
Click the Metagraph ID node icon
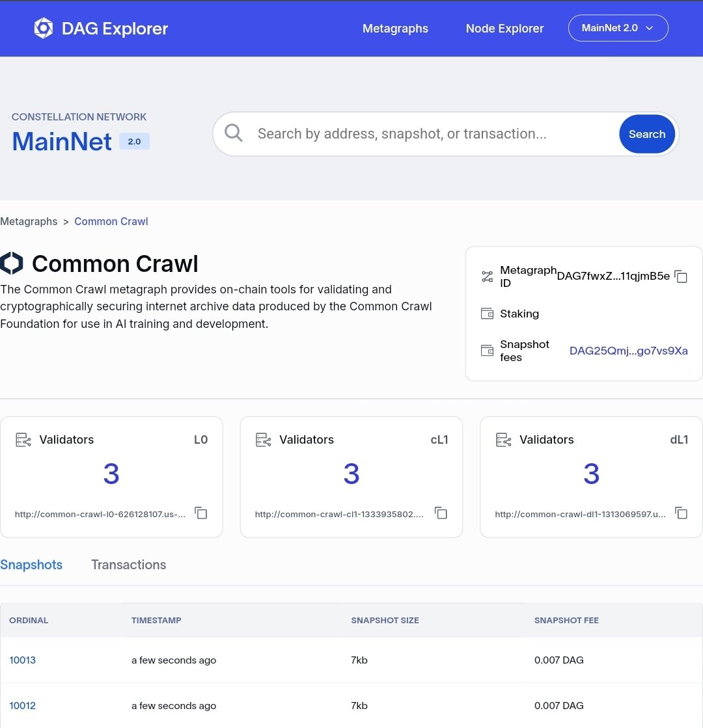tap(487, 276)
